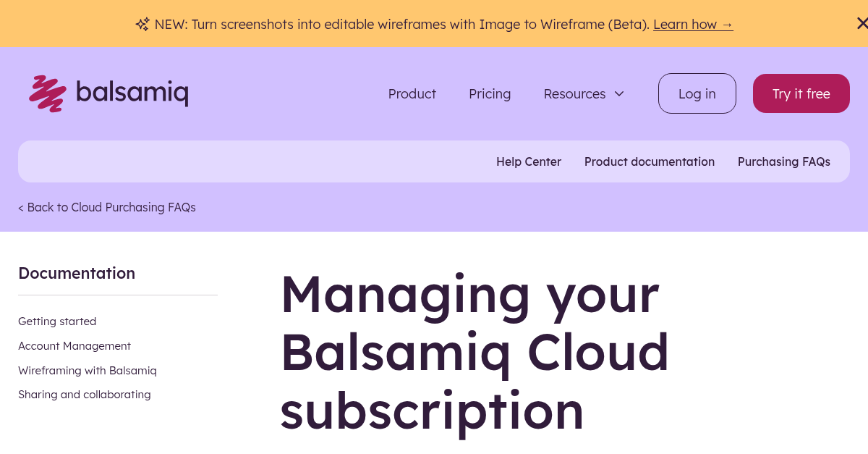Click the Balsamiq logo icon
This screenshot has height=454, width=868.
[x=47, y=93]
